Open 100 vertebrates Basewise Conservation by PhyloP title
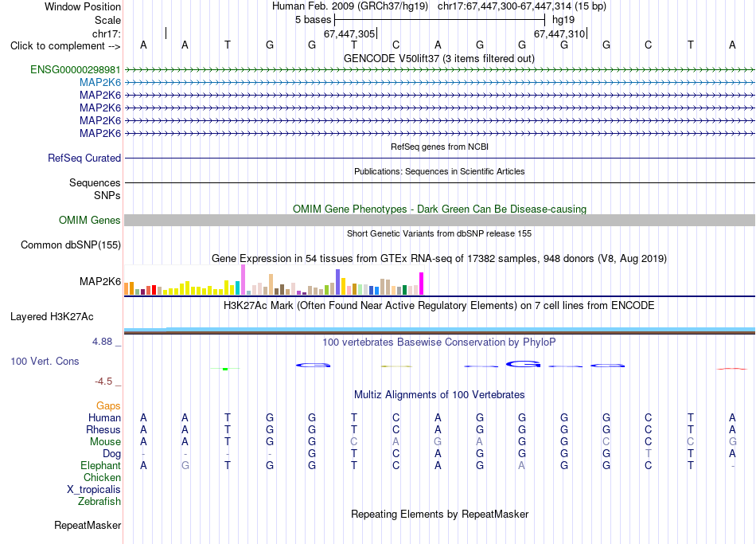The image size is (756, 544). click(x=439, y=342)
